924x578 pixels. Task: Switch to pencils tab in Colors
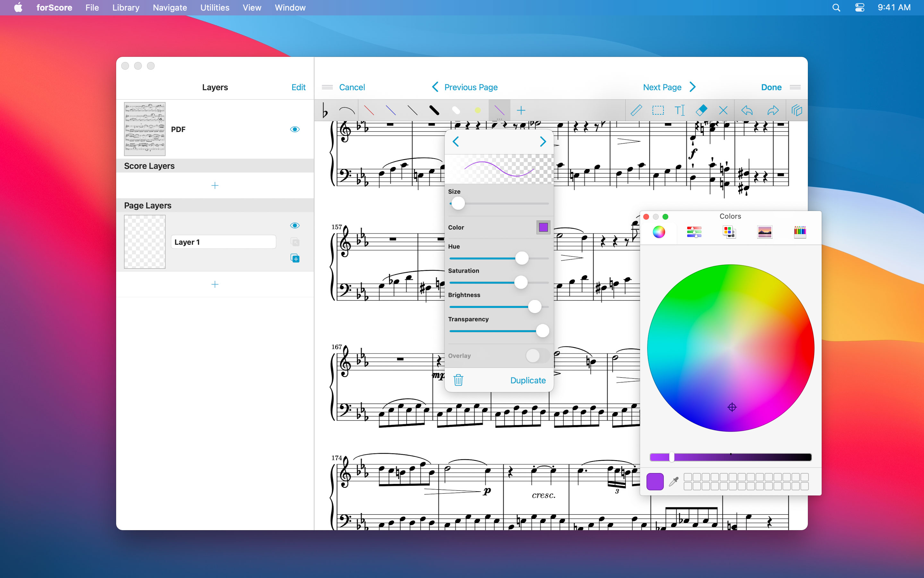(800, 232)
